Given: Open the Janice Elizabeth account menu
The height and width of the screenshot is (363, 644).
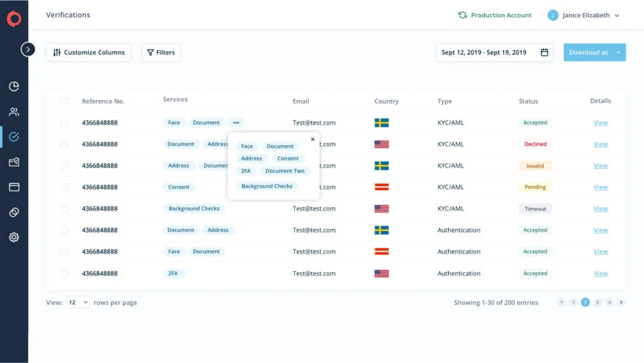Looking at the screenshot, I should 584,15.
